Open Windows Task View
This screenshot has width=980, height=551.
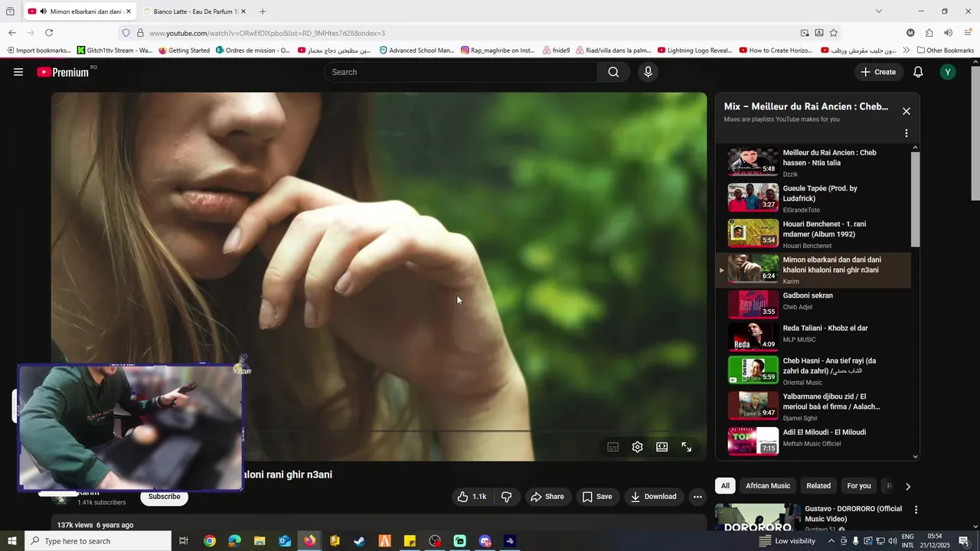[x=184, y=541]
